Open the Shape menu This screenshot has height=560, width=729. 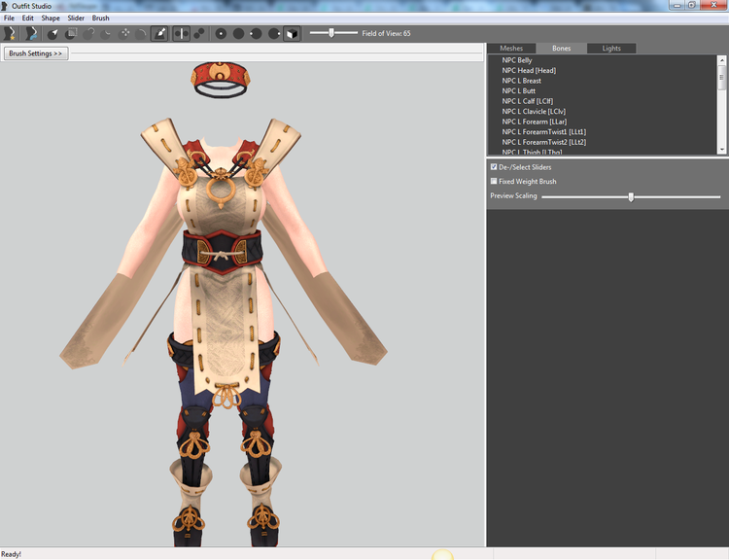pyautogui.click(x=51, y=18)
